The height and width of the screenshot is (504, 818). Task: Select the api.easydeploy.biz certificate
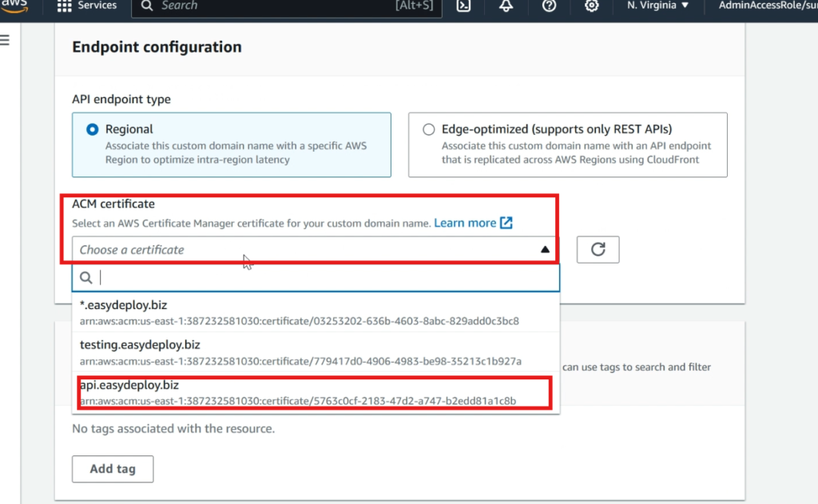point(240,391)
